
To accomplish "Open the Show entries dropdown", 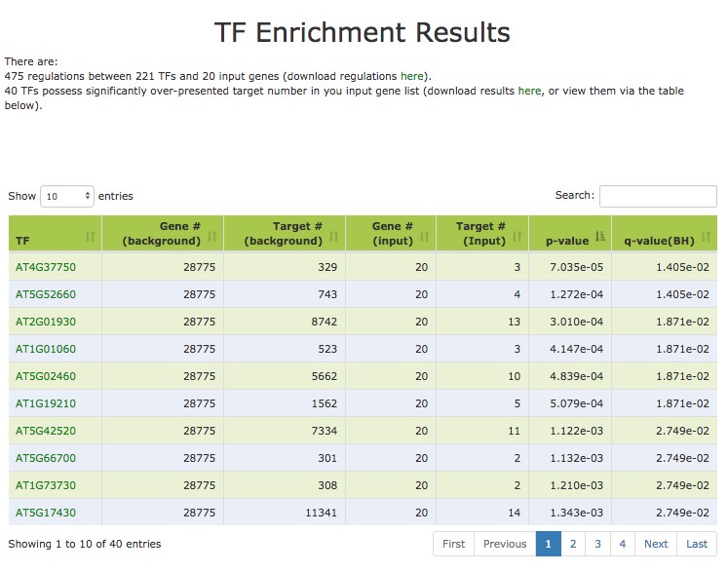I will click(x=66, y=196).
